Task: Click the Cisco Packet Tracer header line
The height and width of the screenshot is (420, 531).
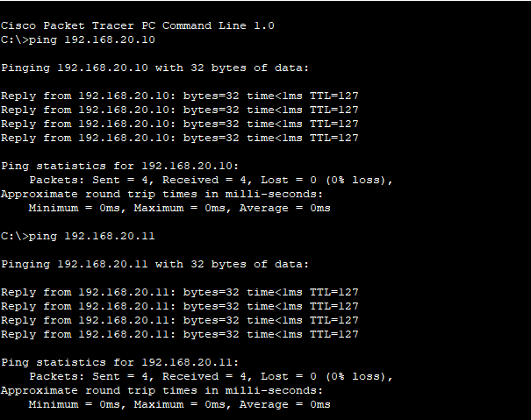Action: point(138,25)
